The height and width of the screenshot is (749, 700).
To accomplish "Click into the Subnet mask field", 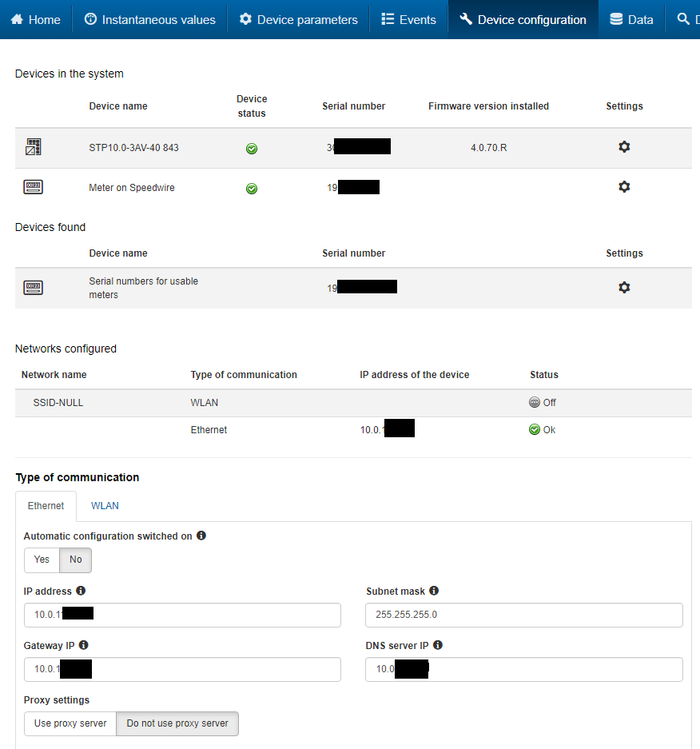I will 524,615.
